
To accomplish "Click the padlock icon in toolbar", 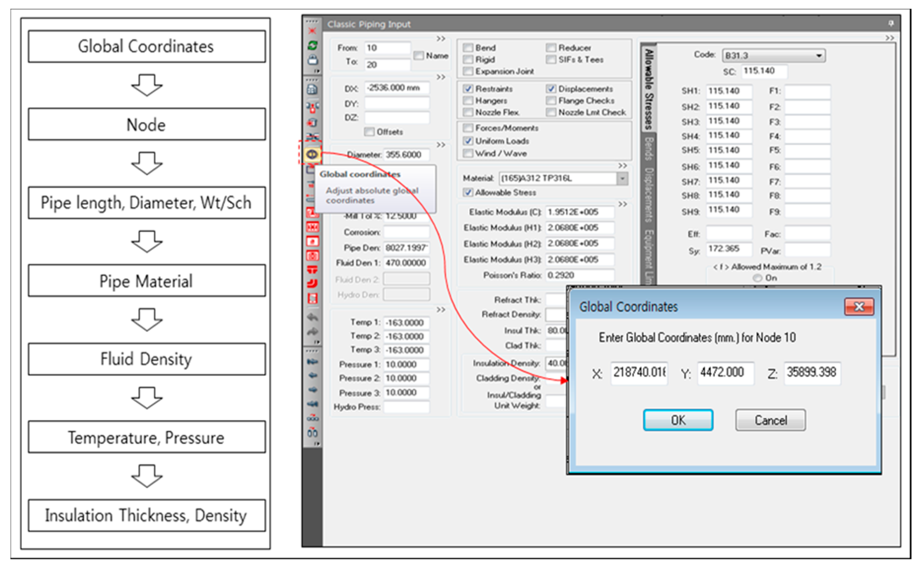I will [313, 60].
